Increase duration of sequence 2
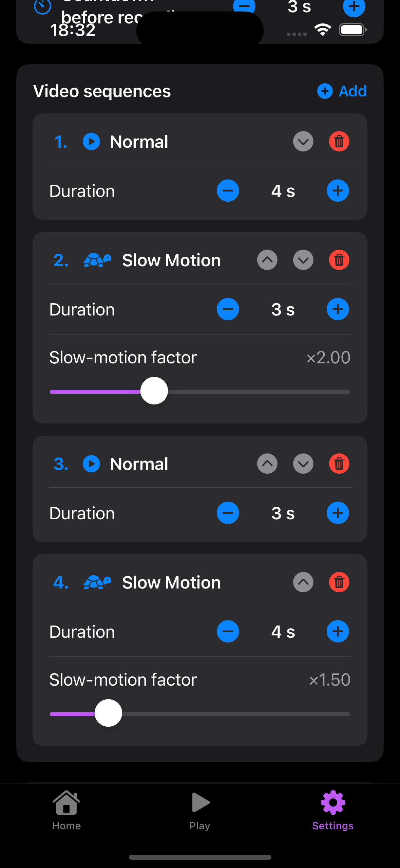400x868 pixels. [x=338, y=309]
